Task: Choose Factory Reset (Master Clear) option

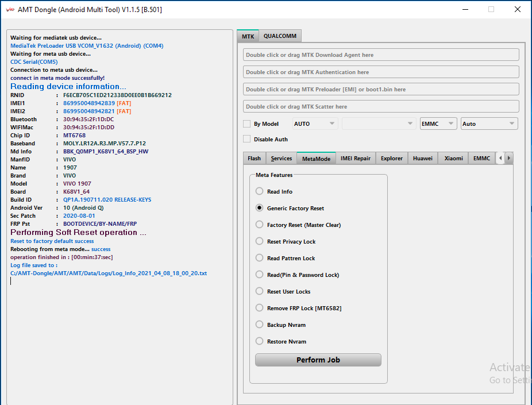Action: click(x=260, y=225)
